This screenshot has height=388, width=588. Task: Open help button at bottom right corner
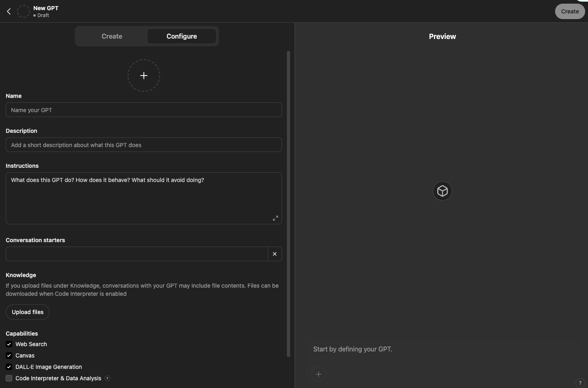(x=580, y=383)
